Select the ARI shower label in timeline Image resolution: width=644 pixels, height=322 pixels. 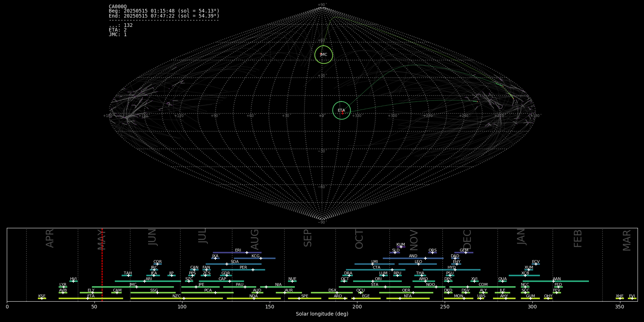pos(148,279)
